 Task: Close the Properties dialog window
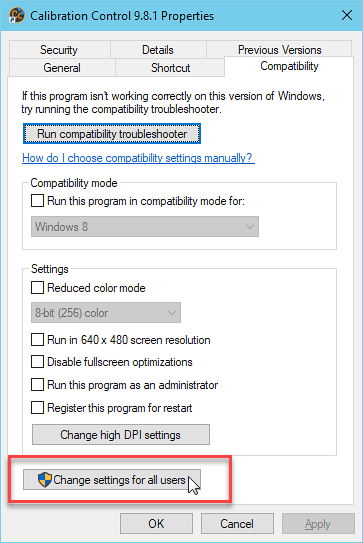347,15
